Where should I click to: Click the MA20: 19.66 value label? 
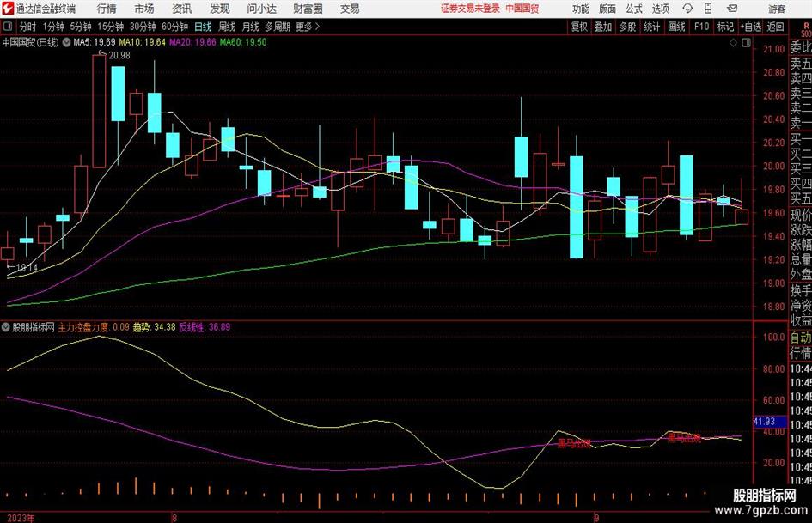click(192, 42)
